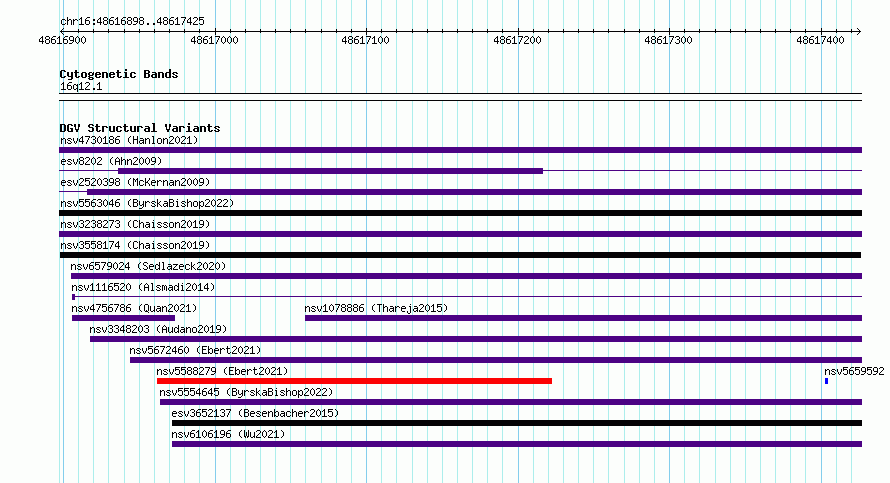Click nsv6579024 (Sedlazeck2020) label

pos(148,266)
